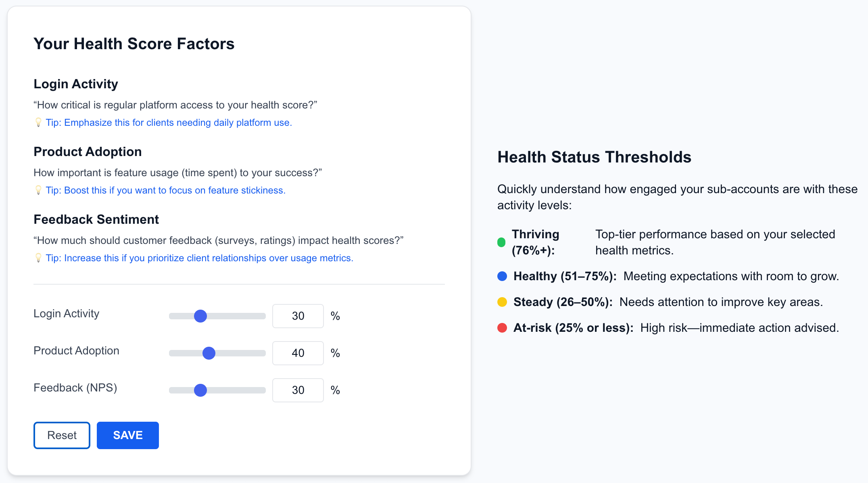Click the blue SAVE button
Viewport: 868px width, 483px height.
tap(128, 435)
